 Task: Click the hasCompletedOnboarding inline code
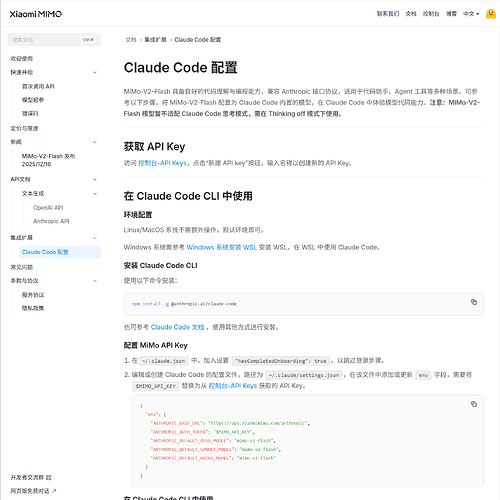pos(281,361)
